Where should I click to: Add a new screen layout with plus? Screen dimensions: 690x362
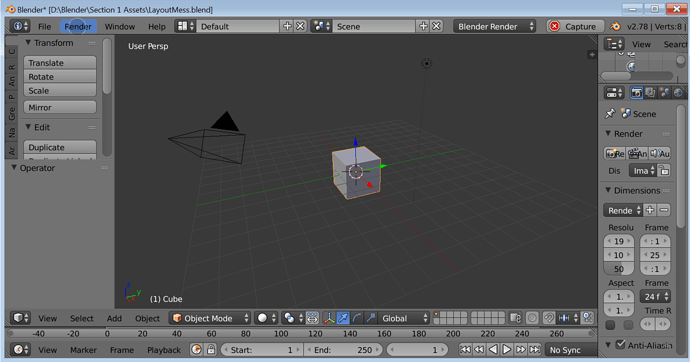coord(287,26)
